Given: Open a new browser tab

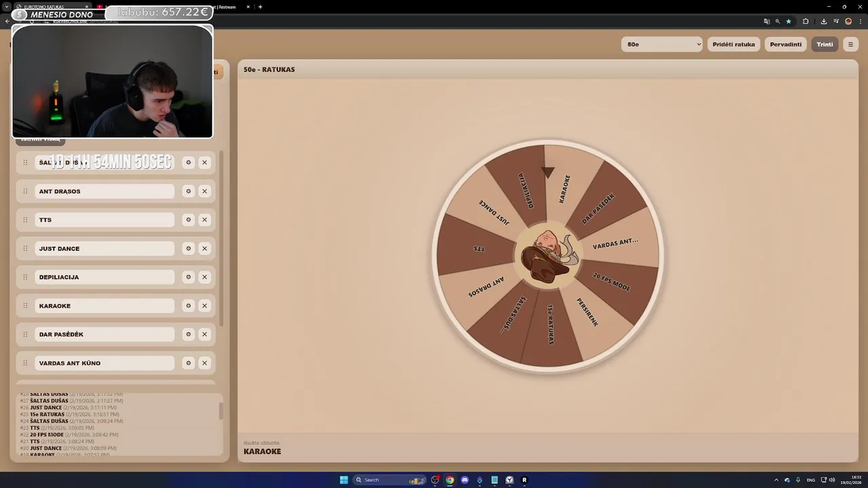Looking at the screenshot, I should click(x=260, y=7).
